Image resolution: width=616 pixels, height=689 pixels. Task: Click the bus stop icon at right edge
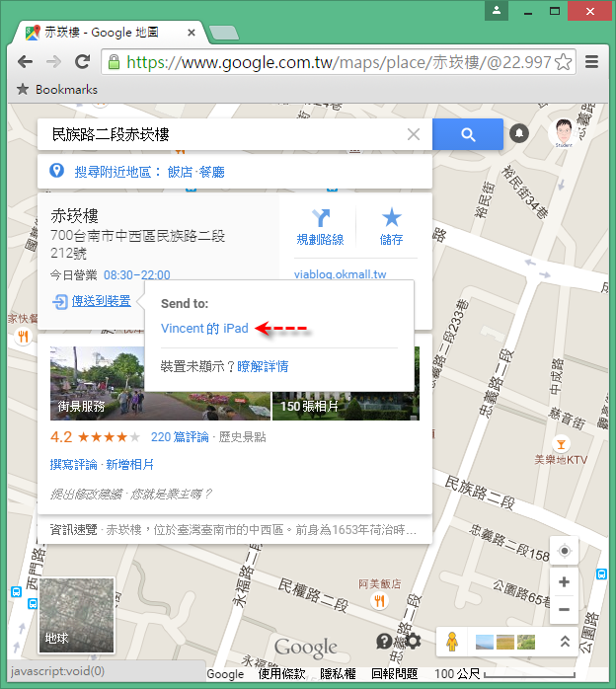tap(601, 574)
